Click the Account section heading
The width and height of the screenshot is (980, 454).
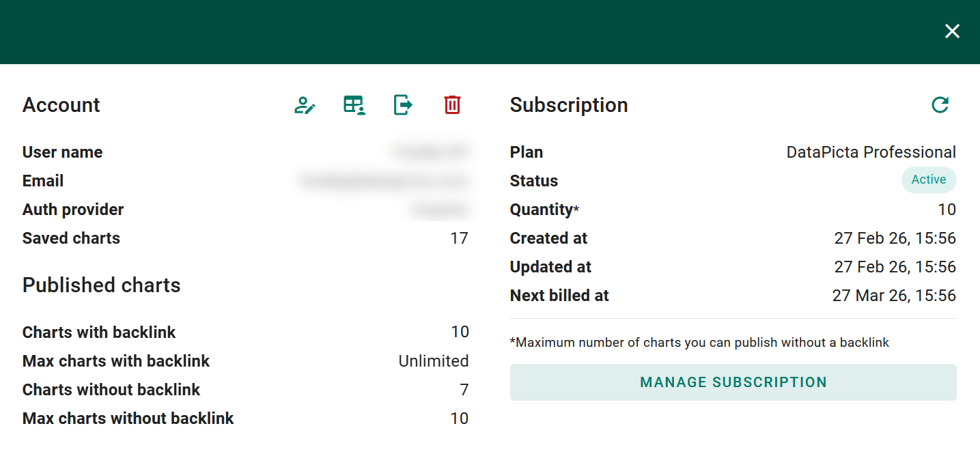pyautogui.click(x=61, y=104)
